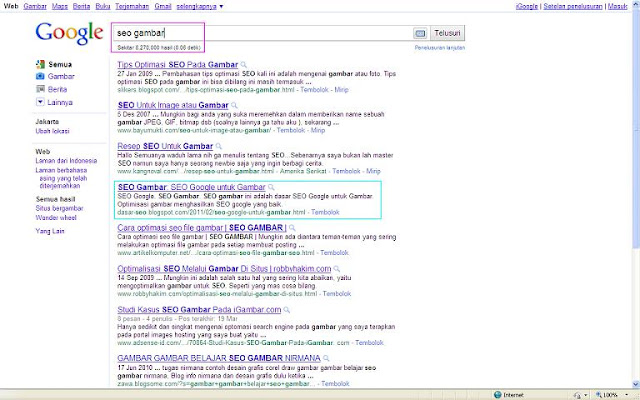This screenshot has height=400, width=640.
Task: Open result Optimalisasi SEO Melalui Gambar Di Situs
Action: (x=224, y=269)
